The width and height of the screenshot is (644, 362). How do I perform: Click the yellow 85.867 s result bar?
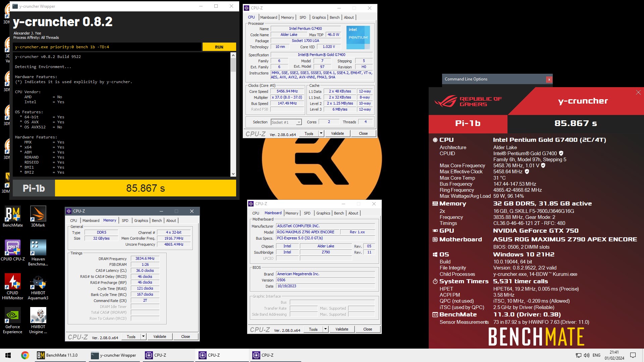(x=146, y=188)
